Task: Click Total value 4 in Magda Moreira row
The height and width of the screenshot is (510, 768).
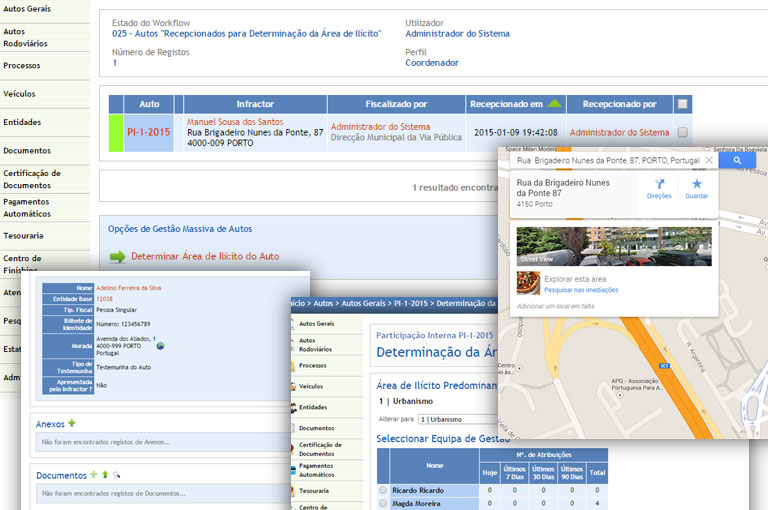Action: pos(597,503)
